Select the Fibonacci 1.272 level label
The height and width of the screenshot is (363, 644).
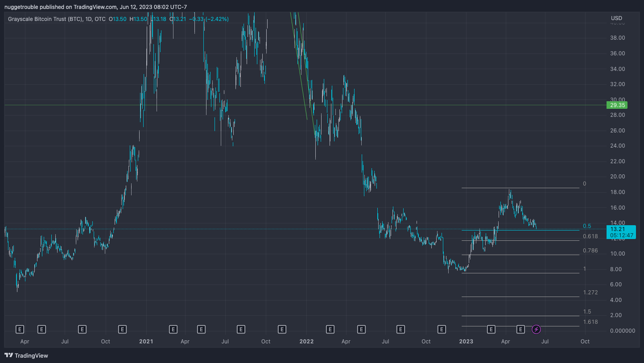tap(590, 293)
